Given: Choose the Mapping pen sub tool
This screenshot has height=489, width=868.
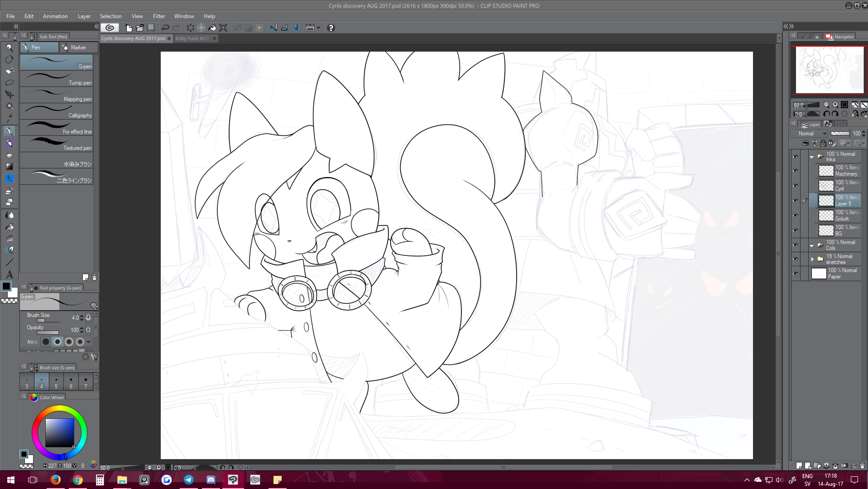Looking at the screenshot, I should click(57, 95).
